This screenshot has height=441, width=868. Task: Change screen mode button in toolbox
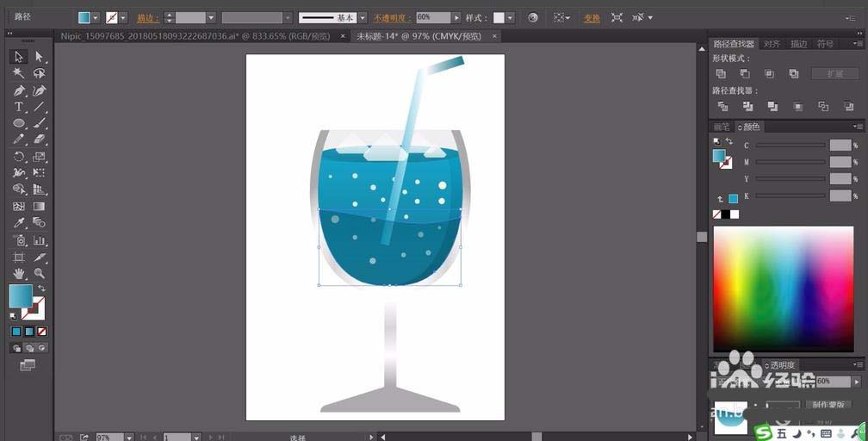click(x=28, y=364)
